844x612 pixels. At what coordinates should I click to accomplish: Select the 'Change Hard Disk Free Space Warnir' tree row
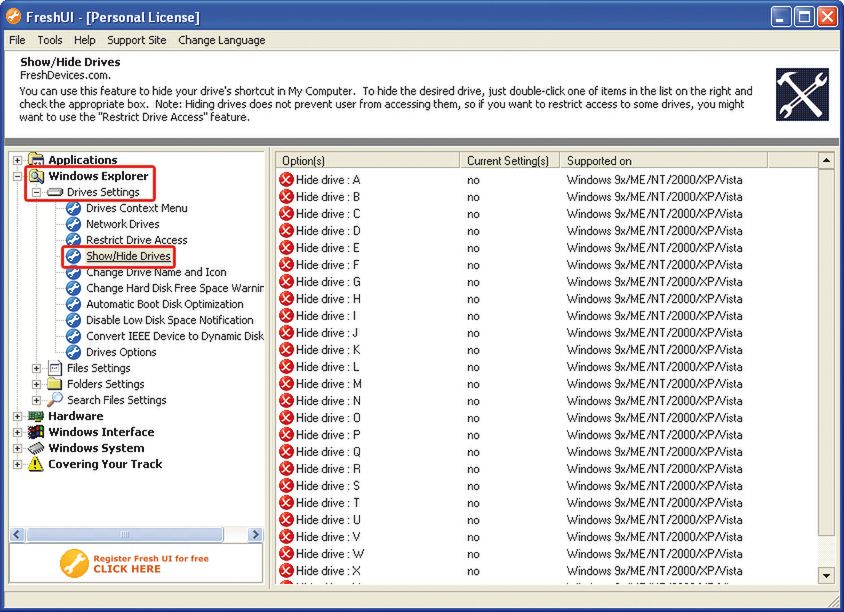click(x=175, y=289)
